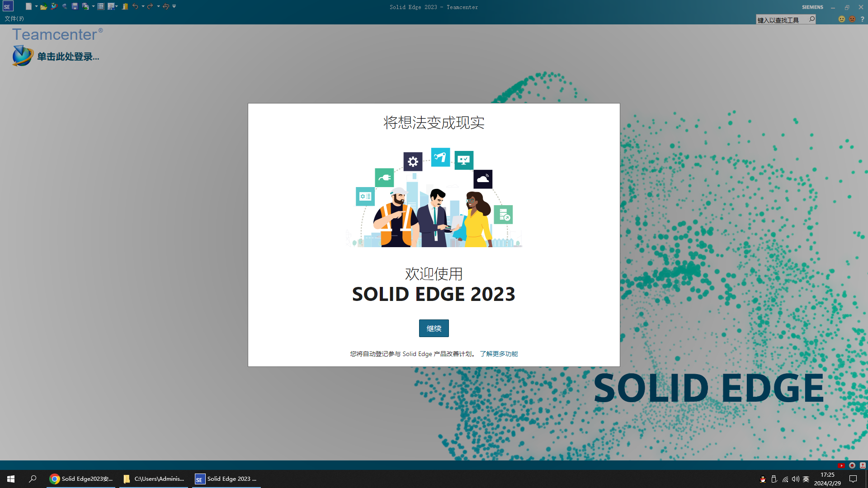868x488 pixels.
Task: Create a new document from the toolbar
Action: click(x=28, y=6)
